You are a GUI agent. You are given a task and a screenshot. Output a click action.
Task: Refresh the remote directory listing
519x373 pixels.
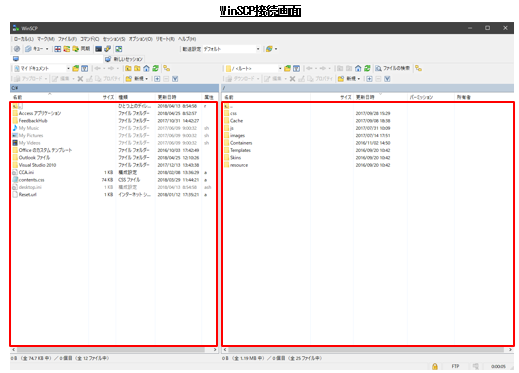(367, 68)
